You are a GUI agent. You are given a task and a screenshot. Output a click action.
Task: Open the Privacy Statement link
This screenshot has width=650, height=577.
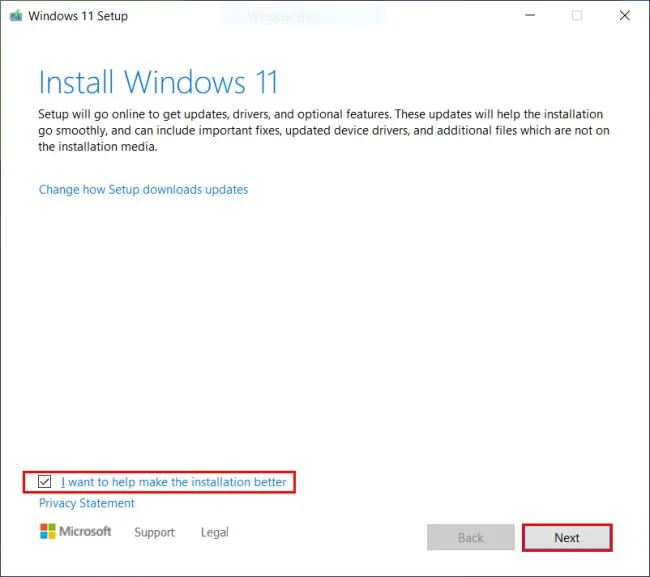pyautogui.click(x=87, y=503)
